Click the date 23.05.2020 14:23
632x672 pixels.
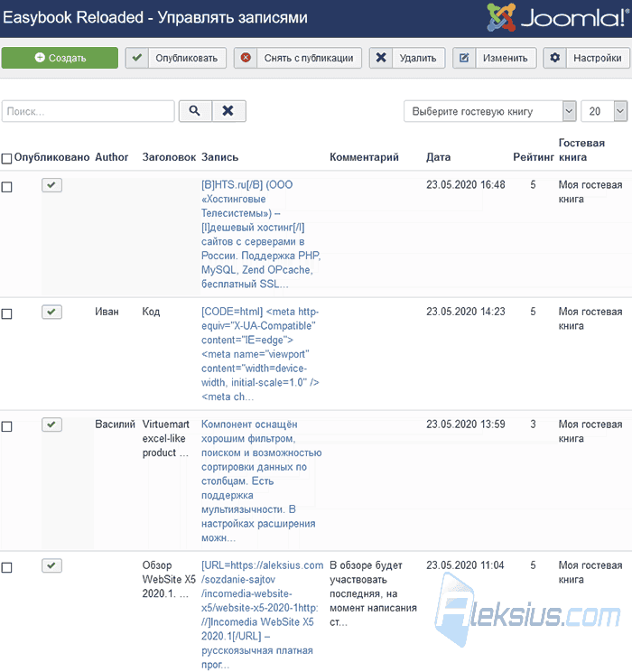pos(465,312)
